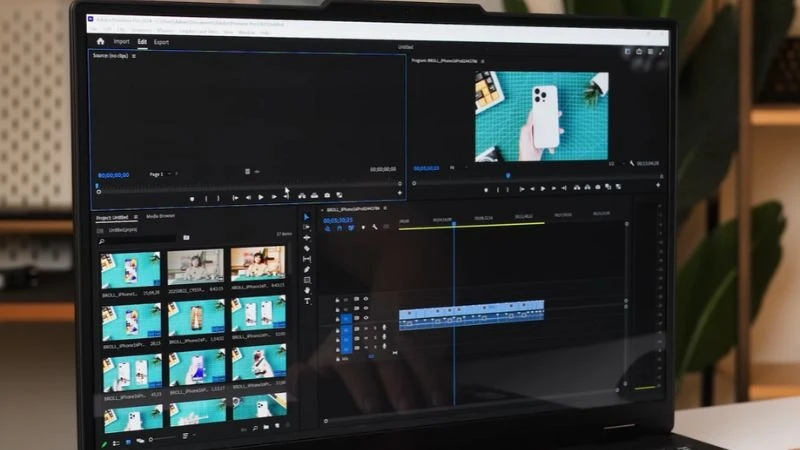Select the Selection tool arrow
This screenshot has height=450, width=800.
307,217
